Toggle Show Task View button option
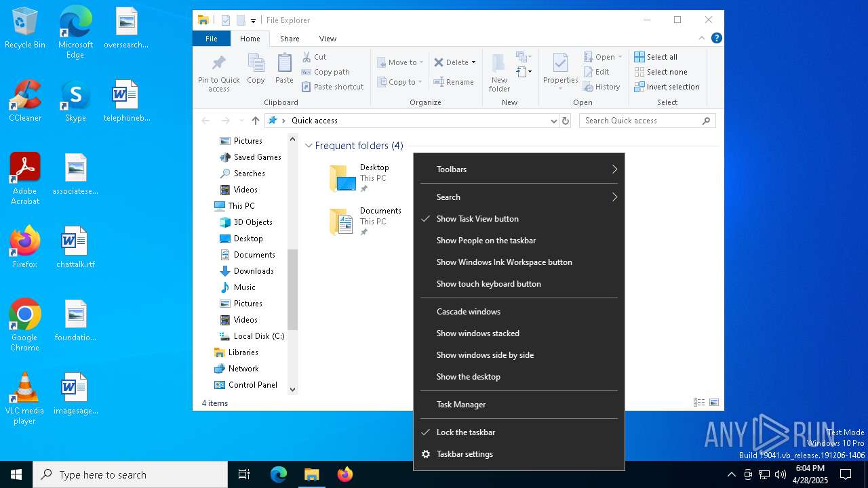This screenshot has width=868, height=488. point(519,219)
